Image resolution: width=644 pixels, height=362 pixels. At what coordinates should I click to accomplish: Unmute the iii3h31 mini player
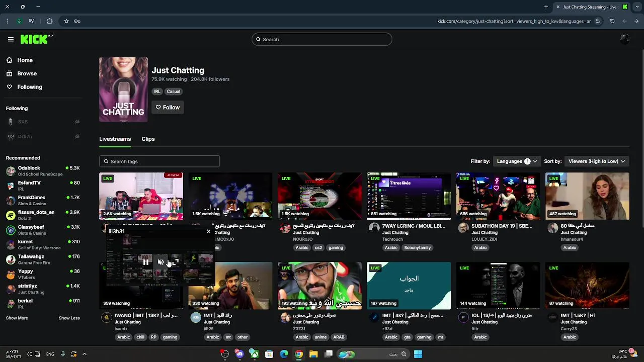(160, 262)
